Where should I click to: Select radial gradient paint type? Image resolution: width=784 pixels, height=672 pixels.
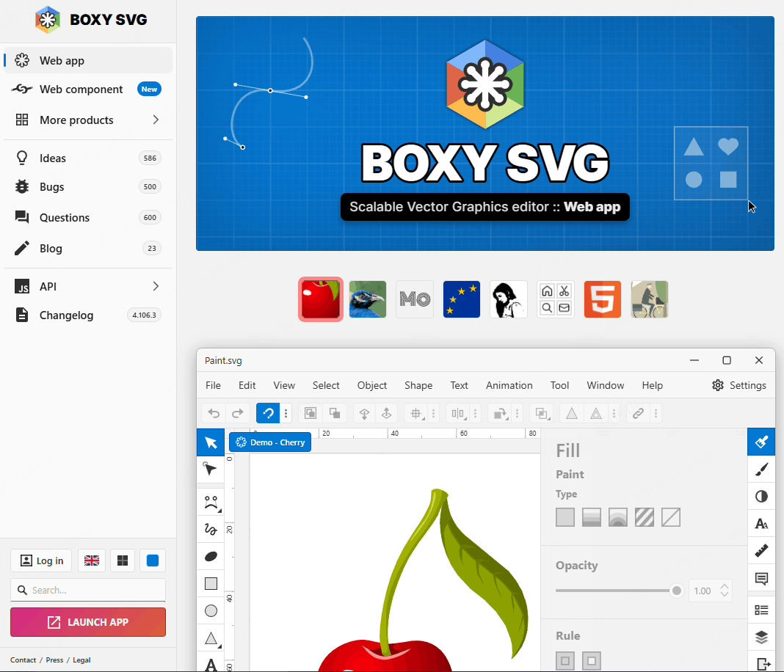618,517
